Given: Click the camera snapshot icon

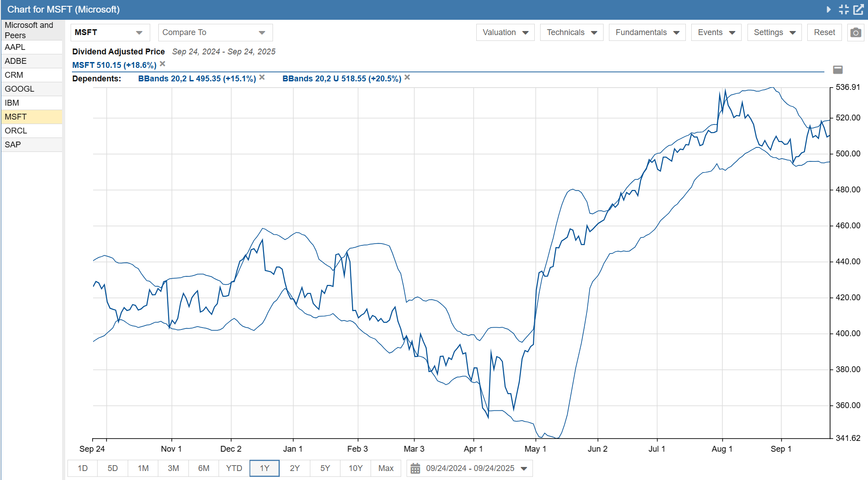Looking at the screenshot, I should 855,33.
